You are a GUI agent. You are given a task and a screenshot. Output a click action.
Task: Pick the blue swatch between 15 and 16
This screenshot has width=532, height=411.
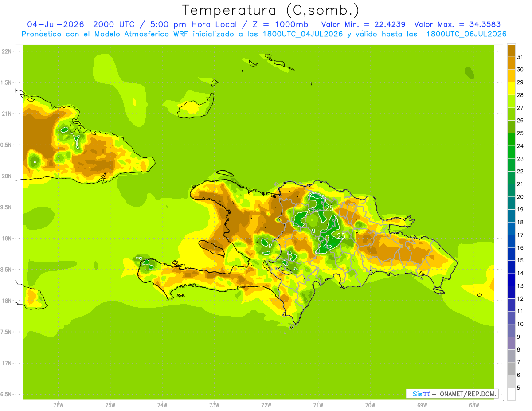[511, 254]
